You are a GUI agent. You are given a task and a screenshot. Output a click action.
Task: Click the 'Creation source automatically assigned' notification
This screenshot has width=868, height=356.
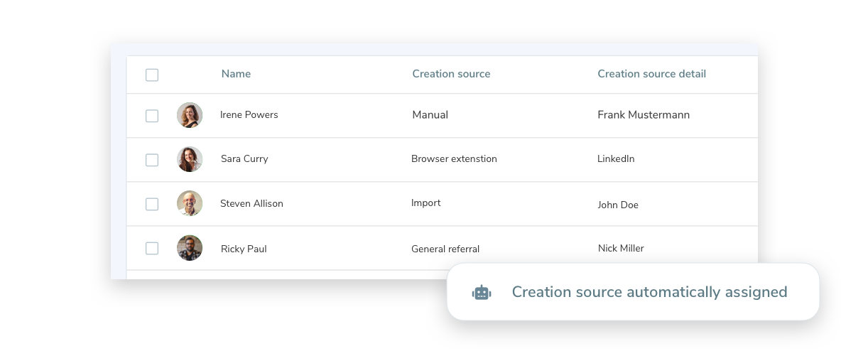click(649, 292)
